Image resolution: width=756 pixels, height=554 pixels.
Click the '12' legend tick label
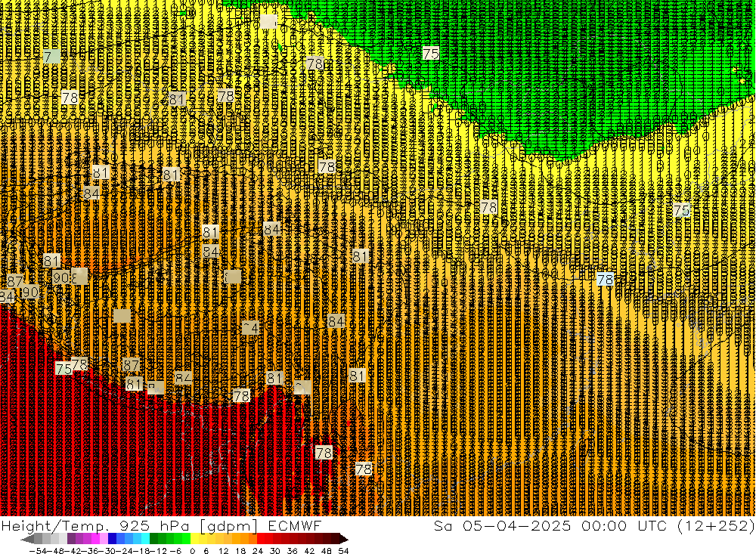point(224,551)
